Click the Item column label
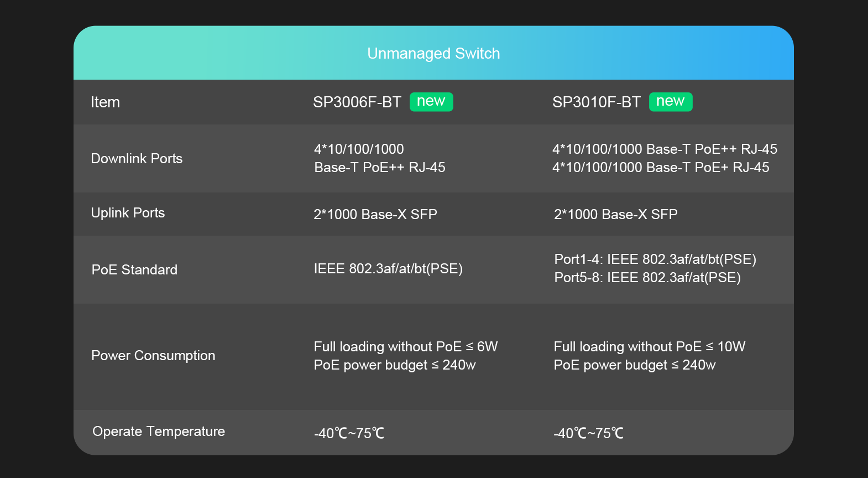 click(105, 102)
